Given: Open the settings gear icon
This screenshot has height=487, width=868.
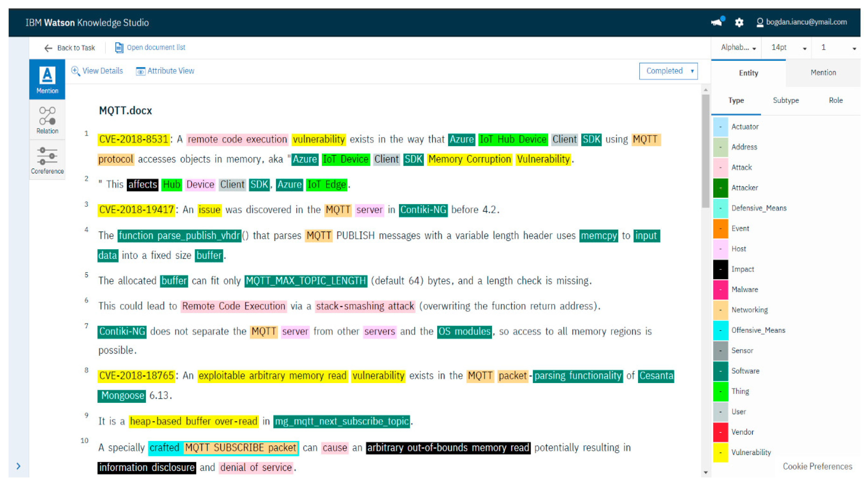Looking at the screenshot, I should coord(739,23).
